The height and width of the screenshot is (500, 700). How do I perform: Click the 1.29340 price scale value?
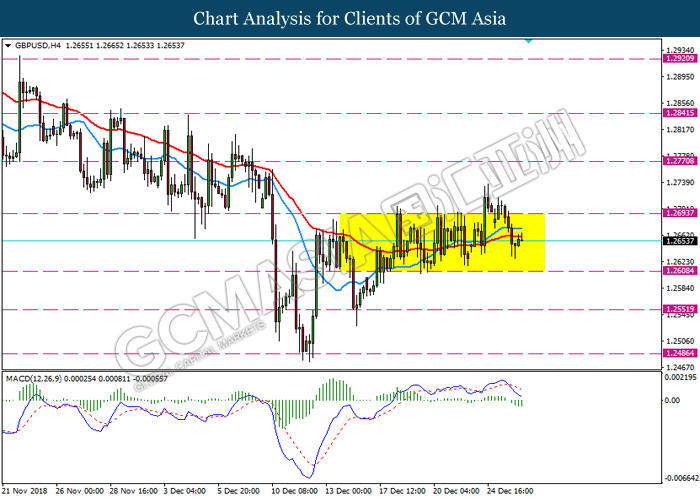click(680, 50)
